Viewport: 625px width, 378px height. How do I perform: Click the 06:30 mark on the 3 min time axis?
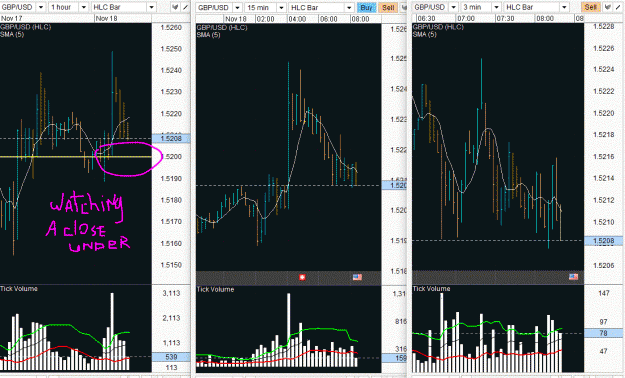pyautogui.click(x=426, y=19)
